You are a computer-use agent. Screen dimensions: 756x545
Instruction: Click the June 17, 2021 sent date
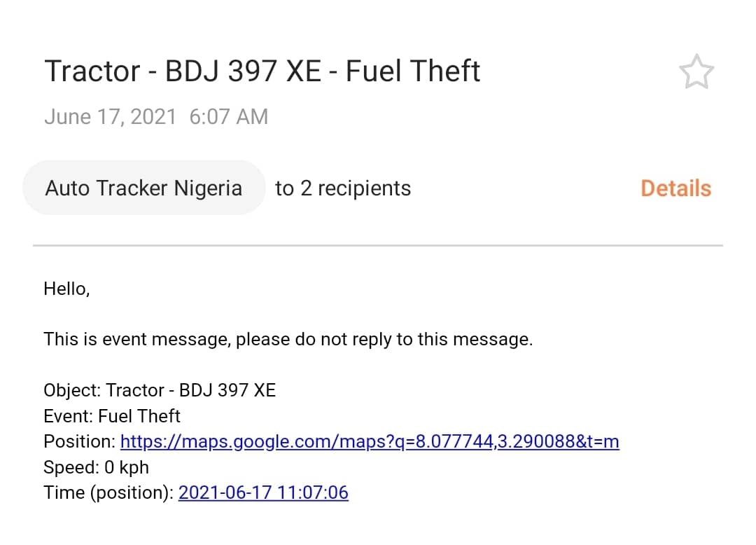[110, 116]
